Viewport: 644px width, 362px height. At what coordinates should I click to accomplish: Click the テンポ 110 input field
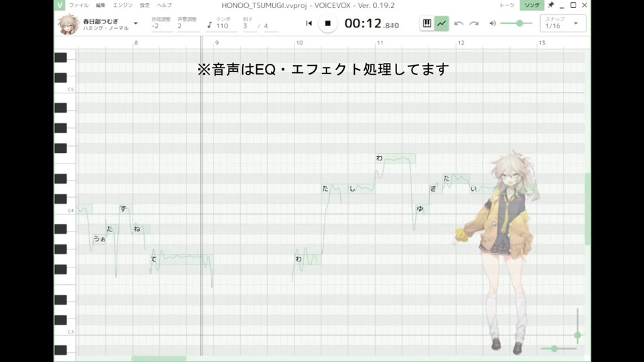pos(226,24)
